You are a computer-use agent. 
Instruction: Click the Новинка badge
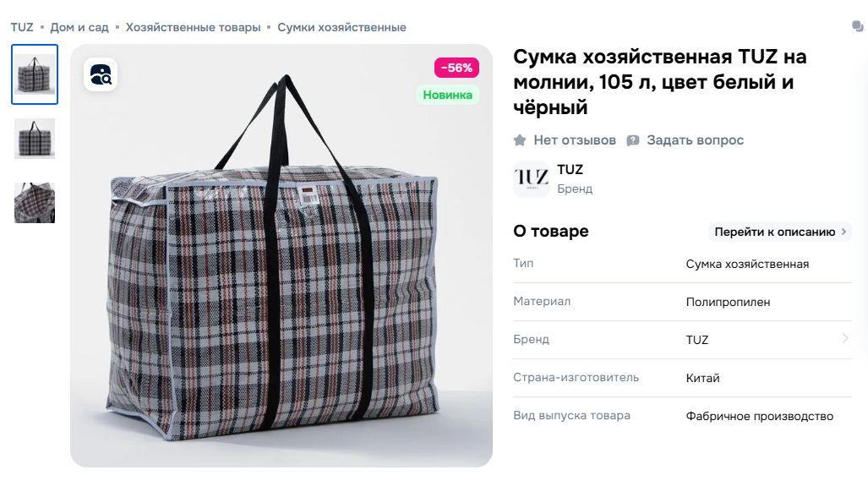(448, 95)
